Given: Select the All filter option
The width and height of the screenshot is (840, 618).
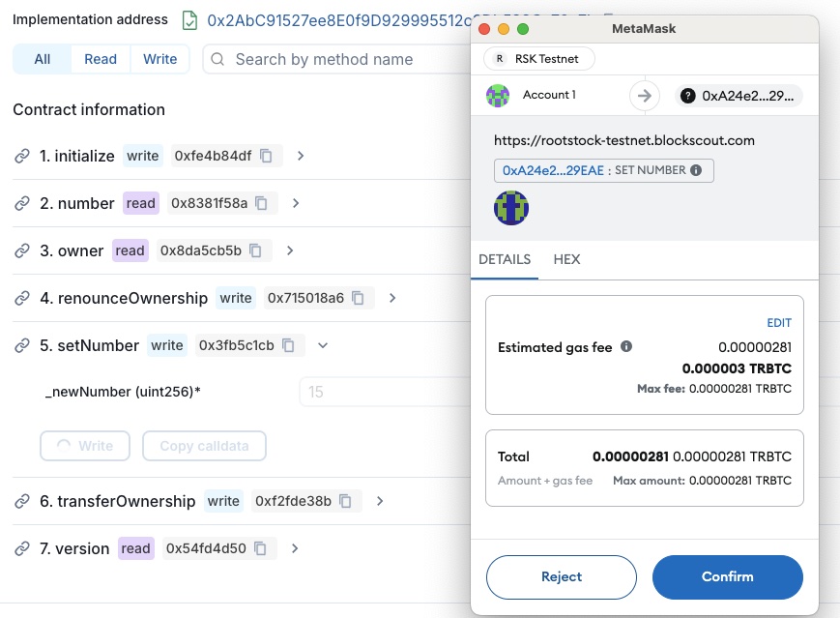Looking at the screenshot, I should coord(43,59).
